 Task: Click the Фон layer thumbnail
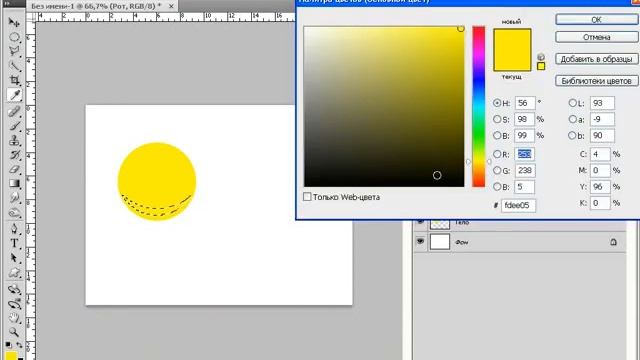pyautogui.click(x=440, y=242)
